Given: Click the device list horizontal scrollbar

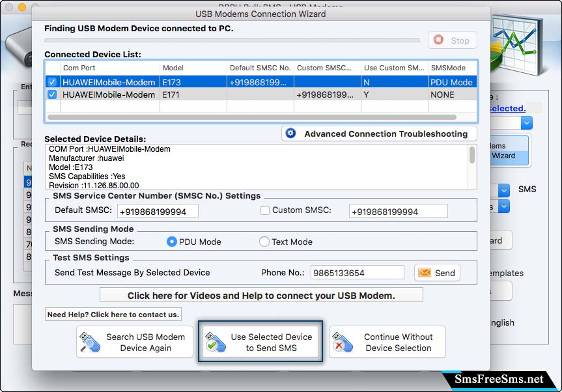Looking at the screenshot, I should (x=252, y=117).
